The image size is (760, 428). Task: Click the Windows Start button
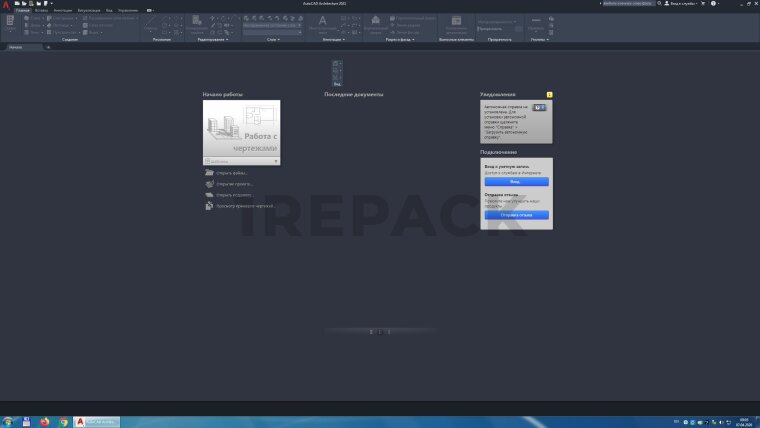tap(8, 421)
